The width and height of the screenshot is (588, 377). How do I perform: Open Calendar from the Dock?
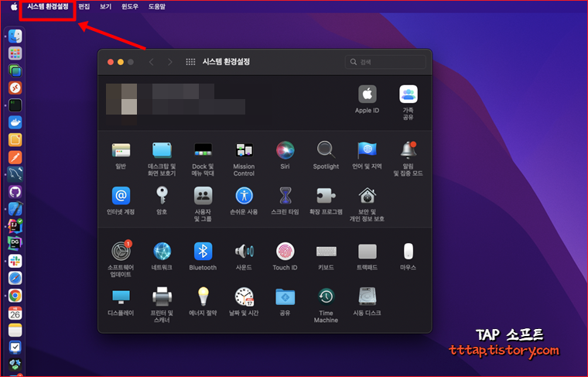[x=15, y=313]
